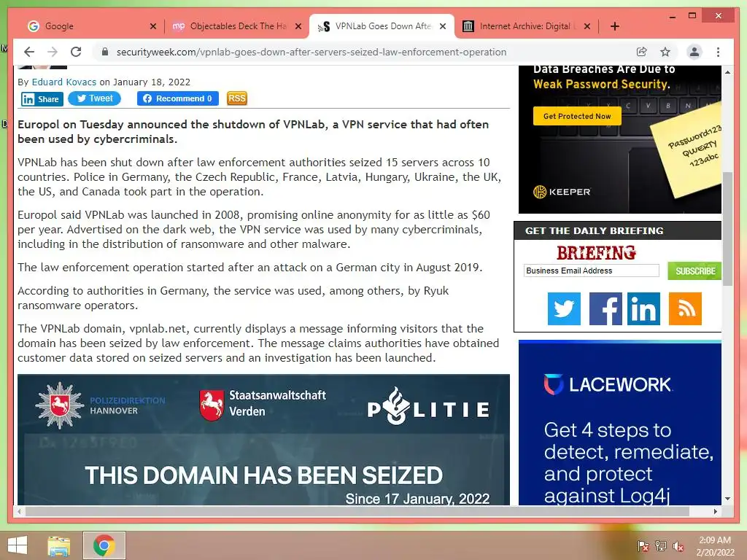Click the muted volume tray icon
This screenshot has height=560, width=747.
tap(678, 546)
